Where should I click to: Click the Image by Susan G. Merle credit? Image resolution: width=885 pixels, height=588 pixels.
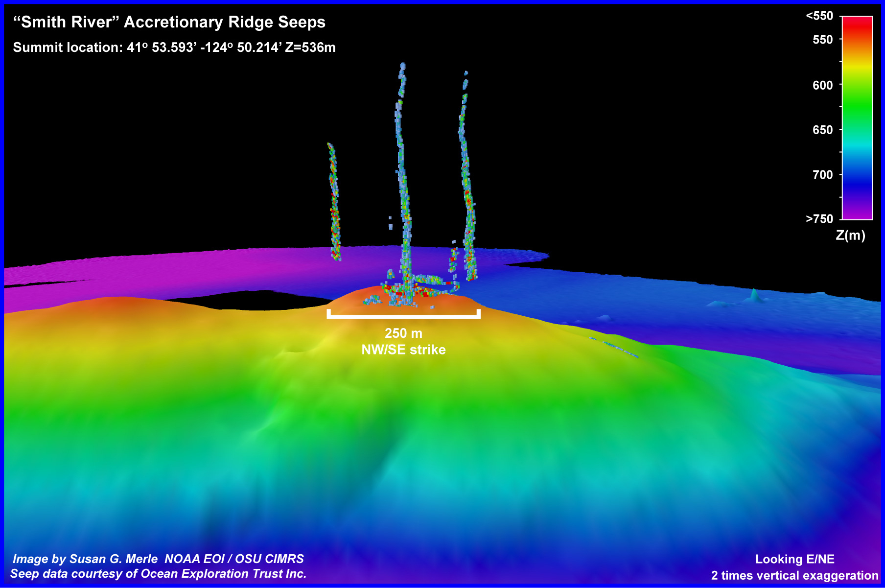pos(158,559)
